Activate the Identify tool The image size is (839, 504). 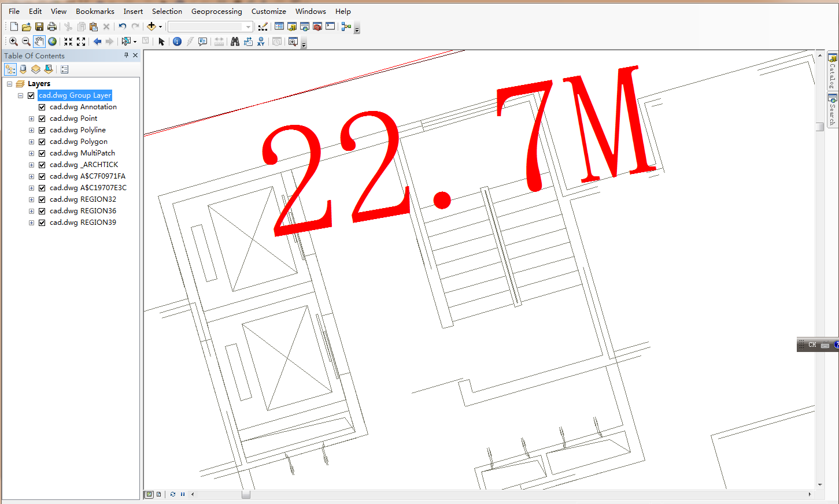(177, 42)
